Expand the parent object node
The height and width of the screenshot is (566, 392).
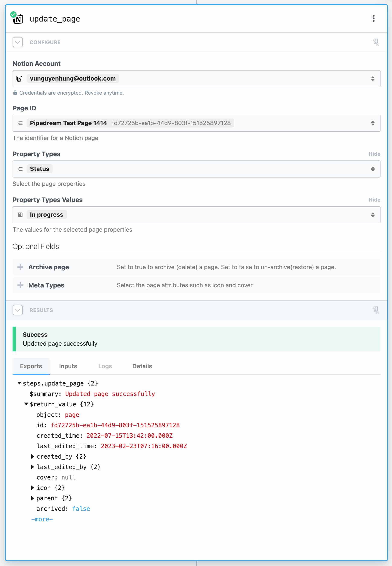pos(32,498)
